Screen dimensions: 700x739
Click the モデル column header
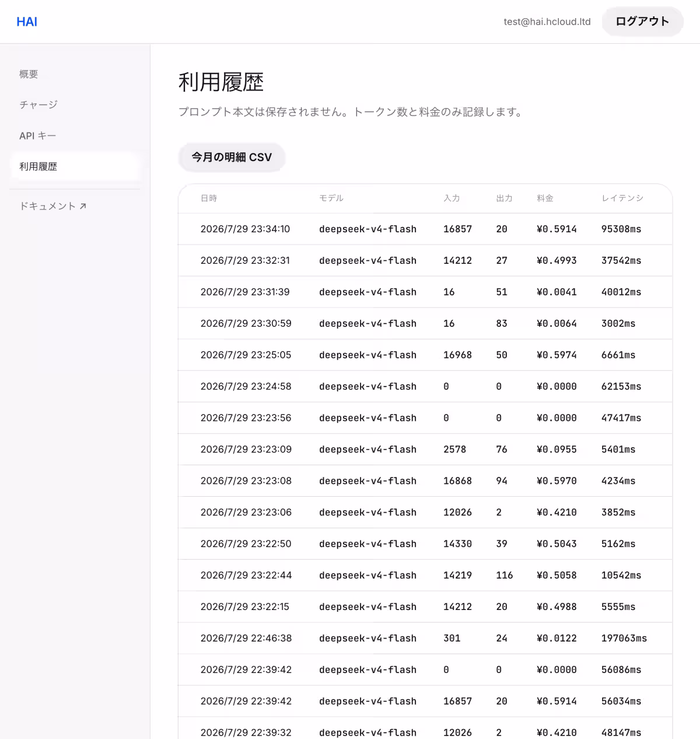point(331,198)
